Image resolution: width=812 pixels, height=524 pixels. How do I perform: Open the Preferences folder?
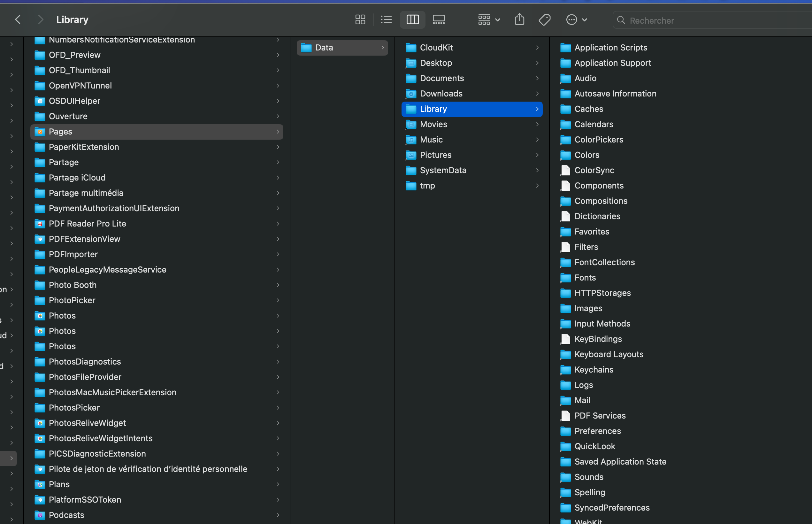(597, 431)
